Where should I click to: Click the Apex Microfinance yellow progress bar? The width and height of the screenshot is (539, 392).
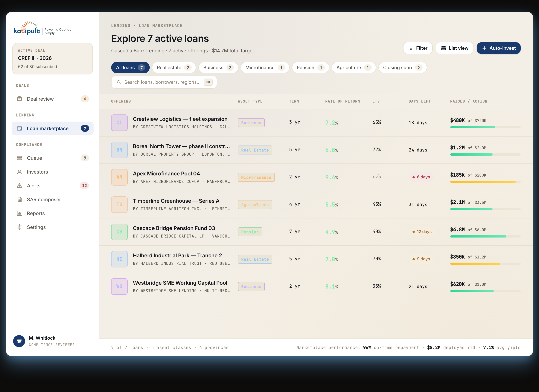pos(485,182)
